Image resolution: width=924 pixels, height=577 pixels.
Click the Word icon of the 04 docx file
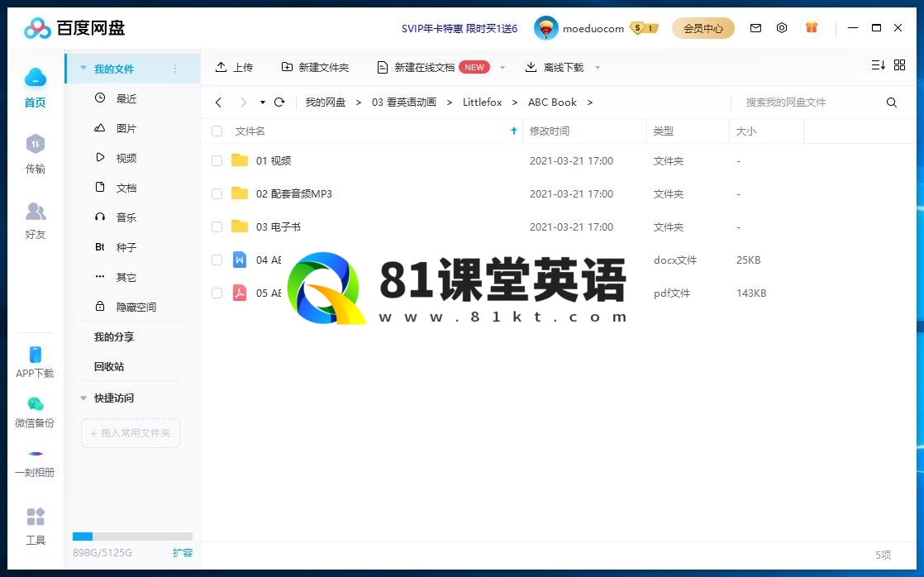pos(239,260)
